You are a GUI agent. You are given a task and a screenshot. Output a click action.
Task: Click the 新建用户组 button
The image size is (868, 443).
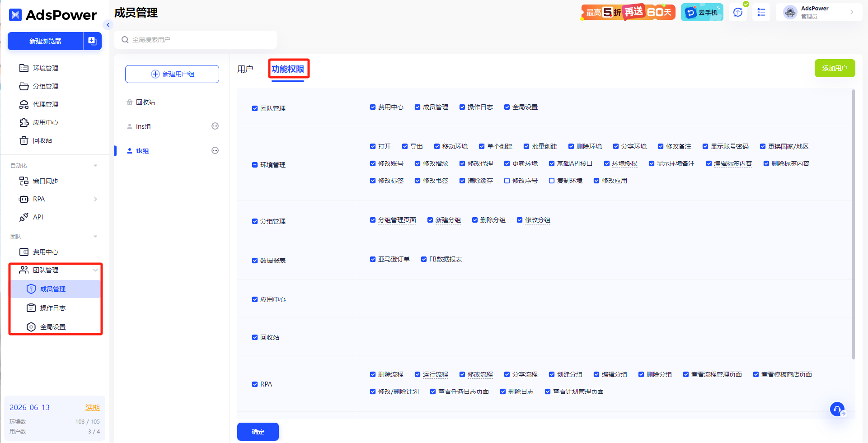click(172, 74)
